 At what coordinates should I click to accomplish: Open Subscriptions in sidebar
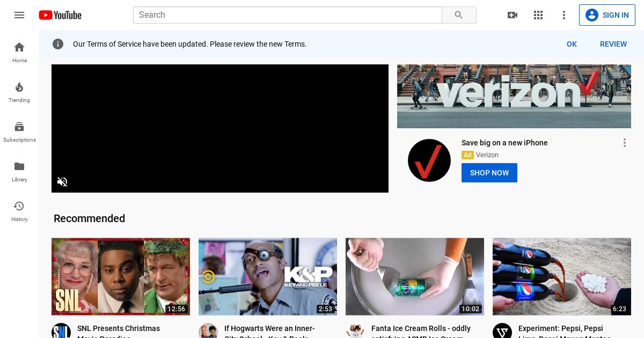[x=19, y=131]
